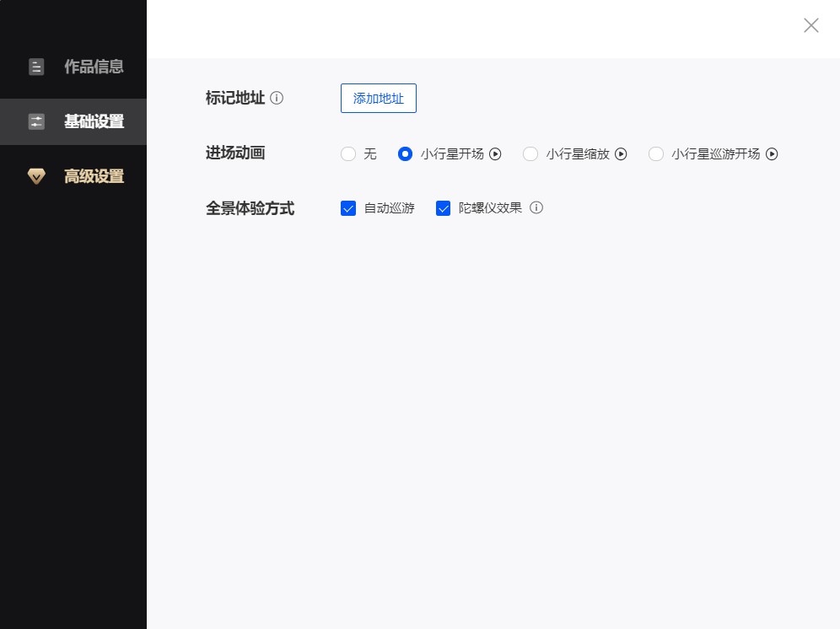Click the 作品信息 document icon

pyautogui.click(x=36, y=67)
